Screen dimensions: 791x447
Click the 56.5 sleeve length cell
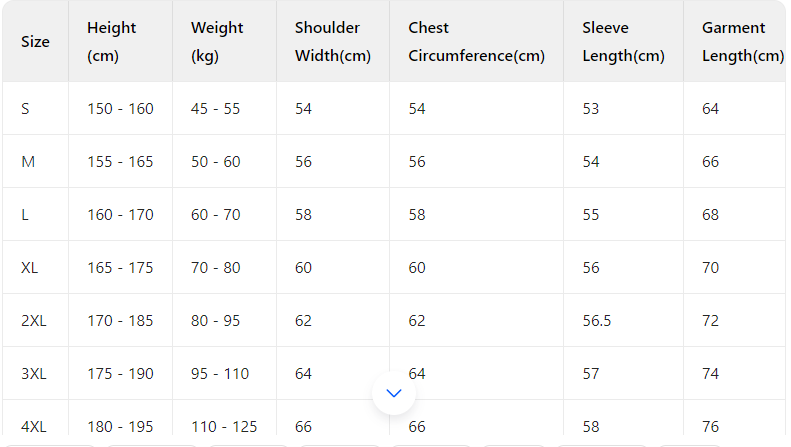point(596,320)
